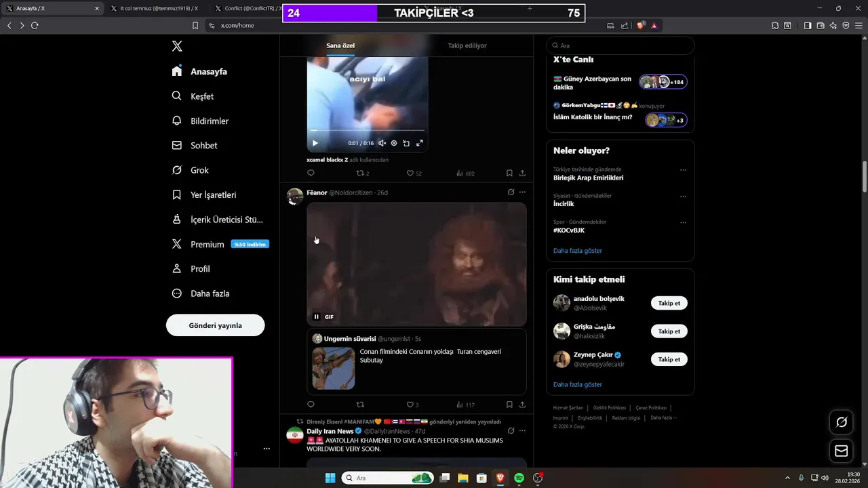Expand Daha fazla sidebar menu
Image resolution: width=868 pixels, height=488 pixels.
[x=201, y=293]
